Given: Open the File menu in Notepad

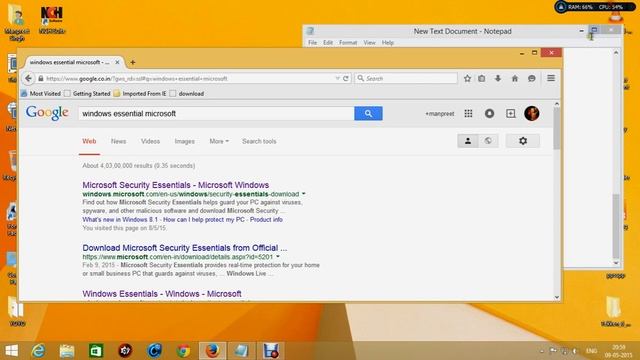Looking at the screenshot, I should [312, 42].
